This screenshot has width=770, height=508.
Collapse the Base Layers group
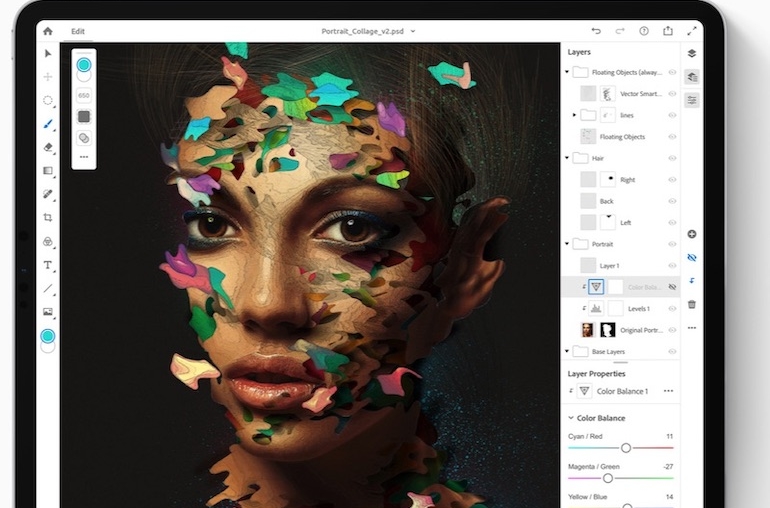(567, 351)
